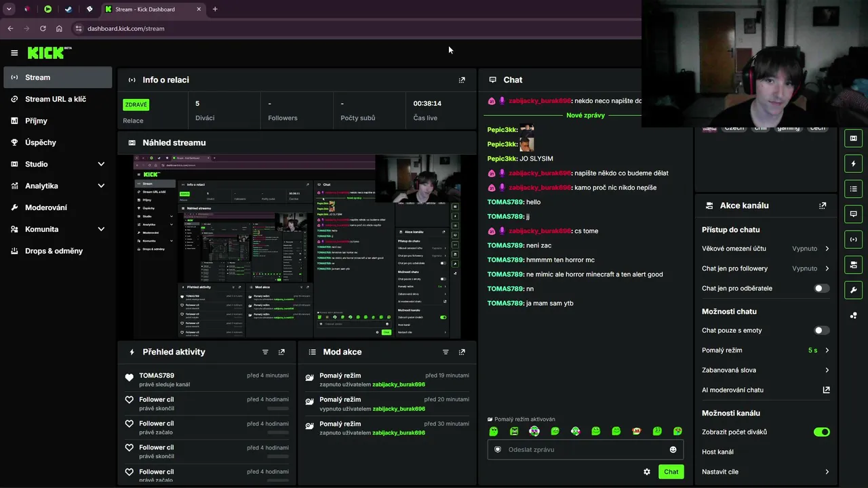868x488 pixels.
Task: Click the 00:38:14 live time value
Action: 427,104
